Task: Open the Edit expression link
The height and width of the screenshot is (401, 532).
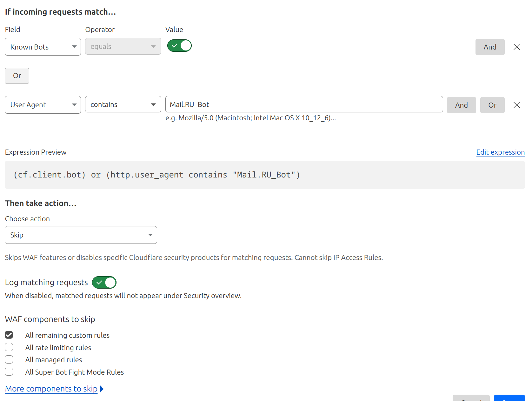Action: click(500, 152)
